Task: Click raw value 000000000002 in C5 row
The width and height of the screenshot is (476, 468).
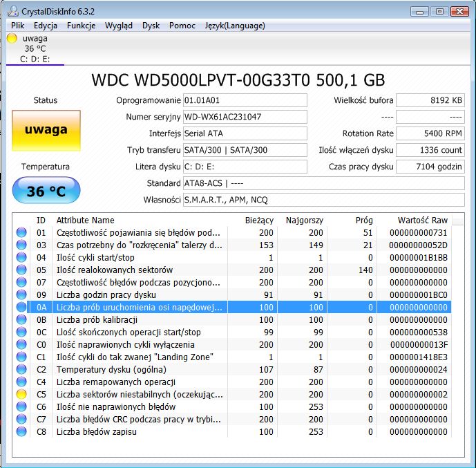Action: tap(419, 394)
